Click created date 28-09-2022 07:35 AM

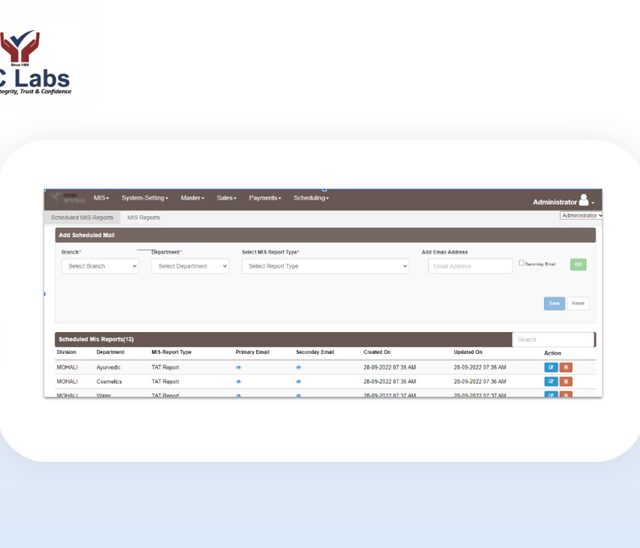pyautogui.click(x=390, y=367)
